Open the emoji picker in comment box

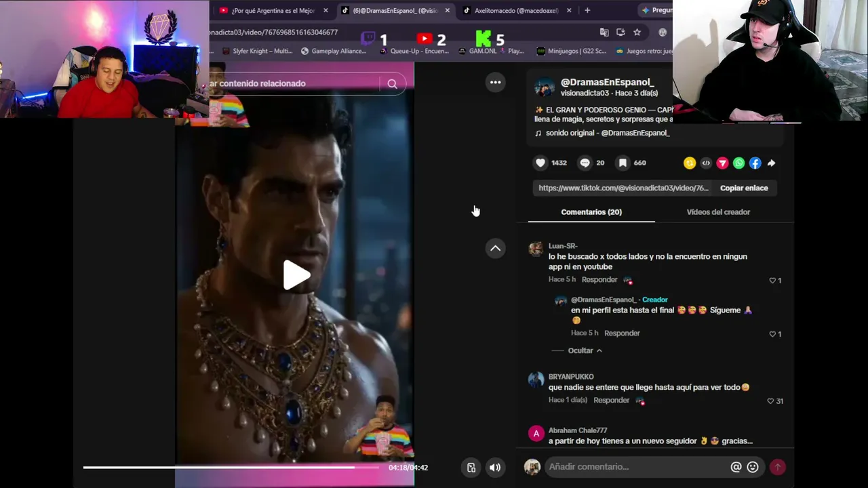pyautogui.click(x=753, y=466)
